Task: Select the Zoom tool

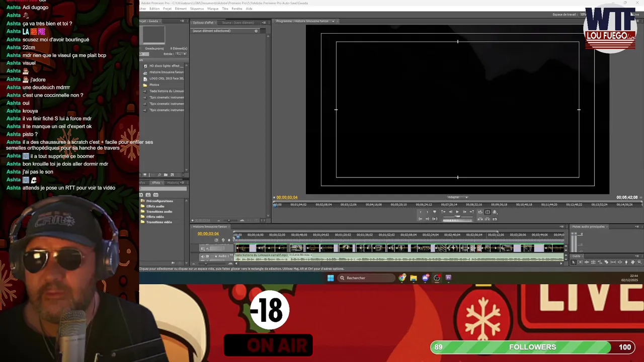Action: click(639, 262)
